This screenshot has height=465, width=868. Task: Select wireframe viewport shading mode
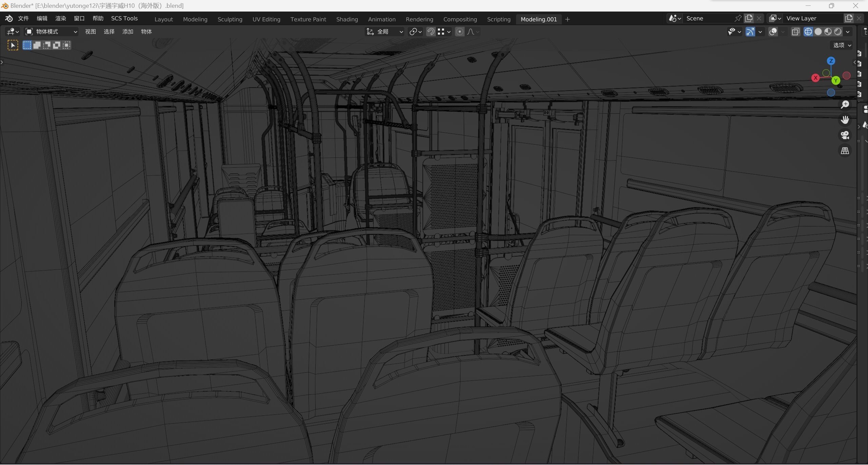808,32
